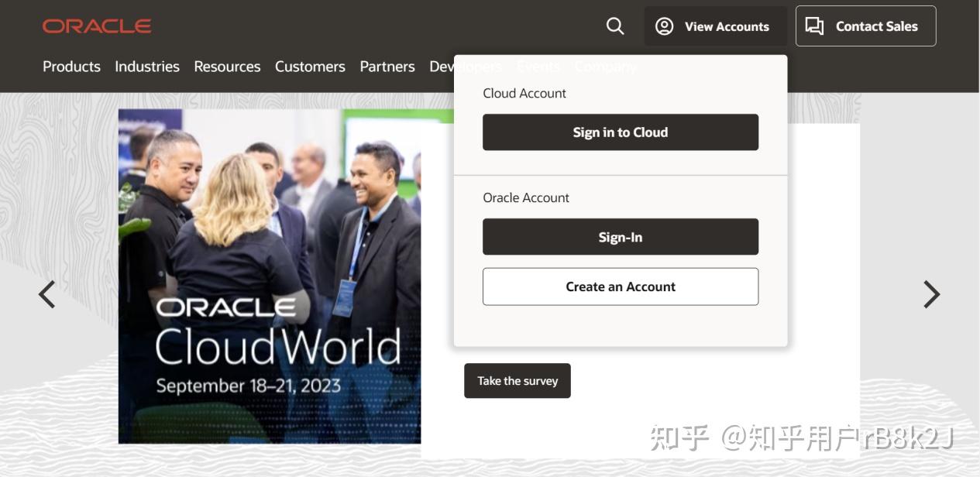Open the Resources menu
This screenshot has height=477, width=980.
[x=227, y=67]
